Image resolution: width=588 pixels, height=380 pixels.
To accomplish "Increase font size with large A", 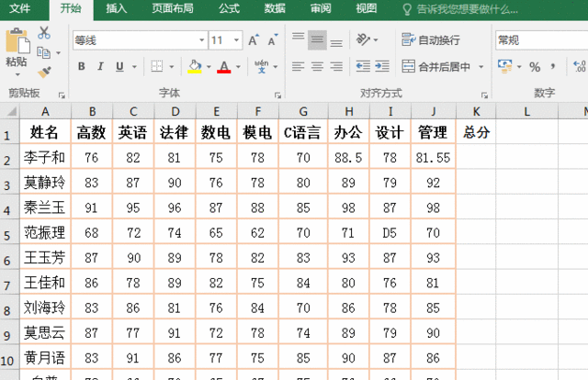I will click(x=254, y=40).
